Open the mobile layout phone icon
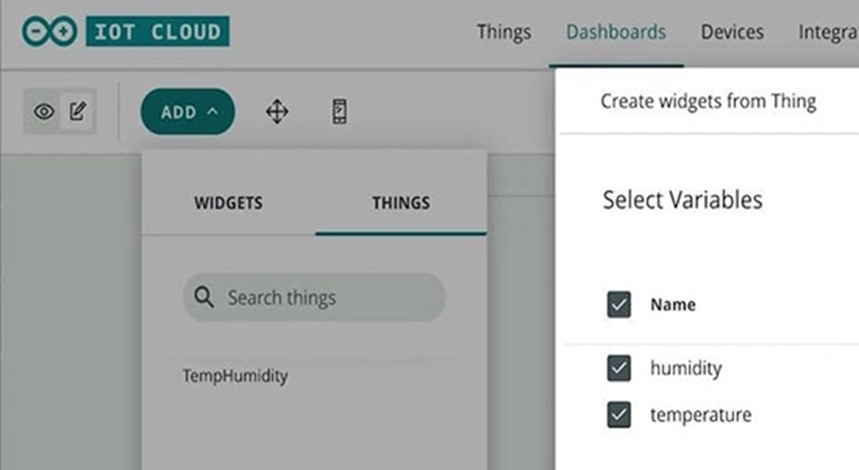Viewport: 859px width, 470px height. tap(339, 112)
